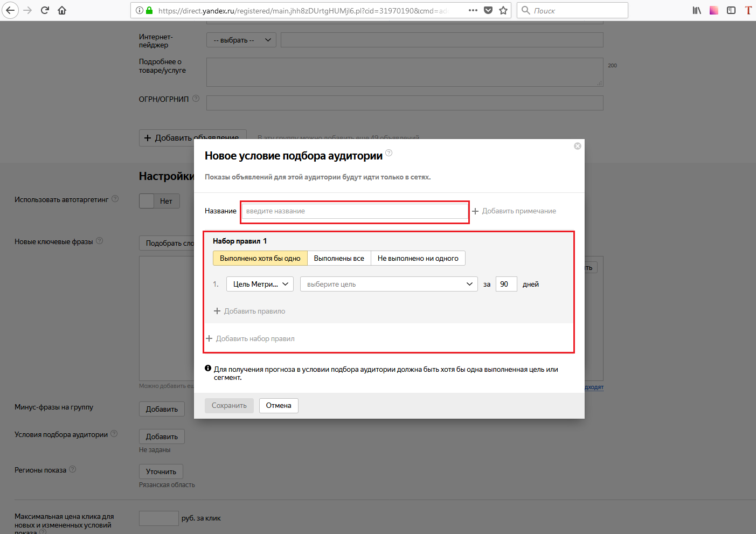
Task: Click Добавить button for Минус-фразы на группу
Action: tap(162, 409)
